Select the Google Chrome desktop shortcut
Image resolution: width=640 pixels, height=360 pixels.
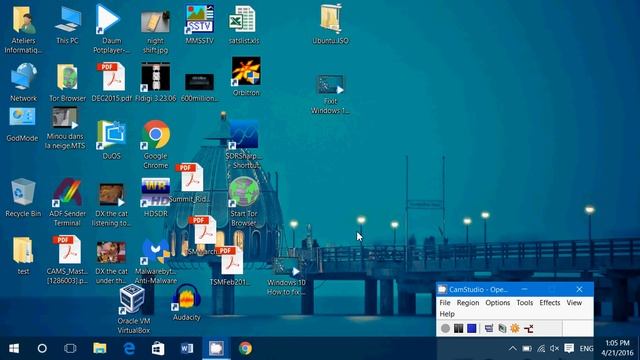coord(156,144)
